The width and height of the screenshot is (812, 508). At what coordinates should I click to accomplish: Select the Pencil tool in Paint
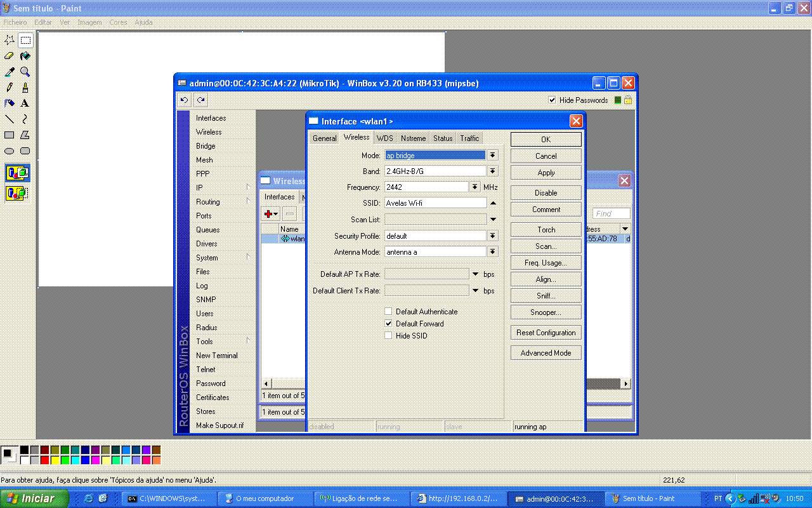[x=10, y=88]
